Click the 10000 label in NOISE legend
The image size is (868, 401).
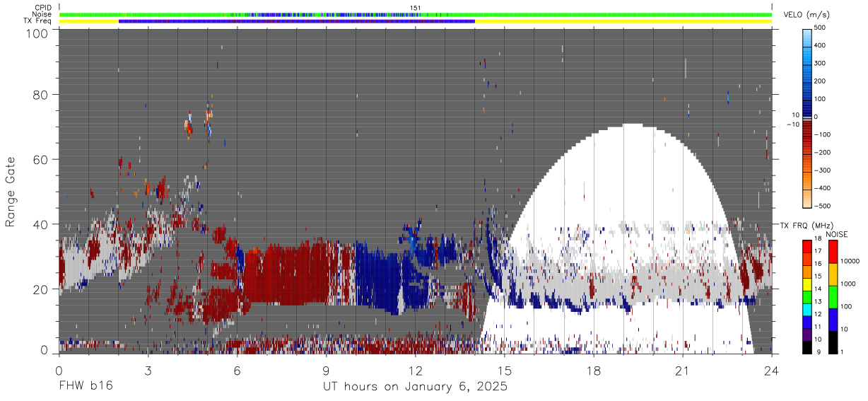pos(851,262)
